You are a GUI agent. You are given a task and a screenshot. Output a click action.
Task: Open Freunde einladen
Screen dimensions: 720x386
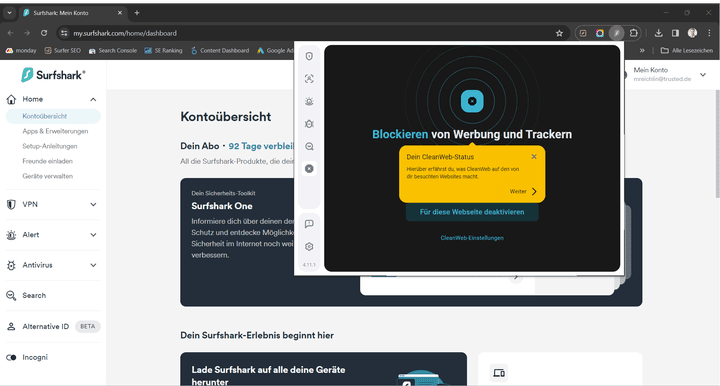47,161
